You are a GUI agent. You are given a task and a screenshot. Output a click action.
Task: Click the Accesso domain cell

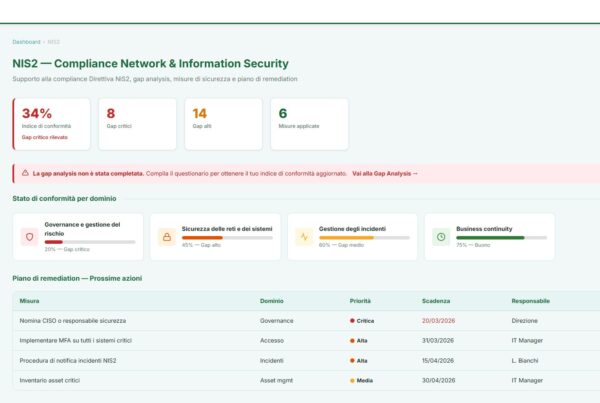[272, 341]
